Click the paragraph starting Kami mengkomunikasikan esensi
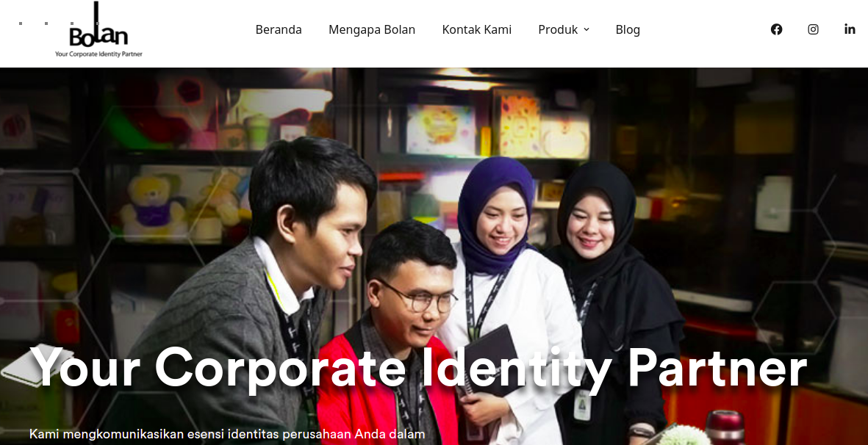This screenshot has height=445, width=868. [x=227, y=434]
